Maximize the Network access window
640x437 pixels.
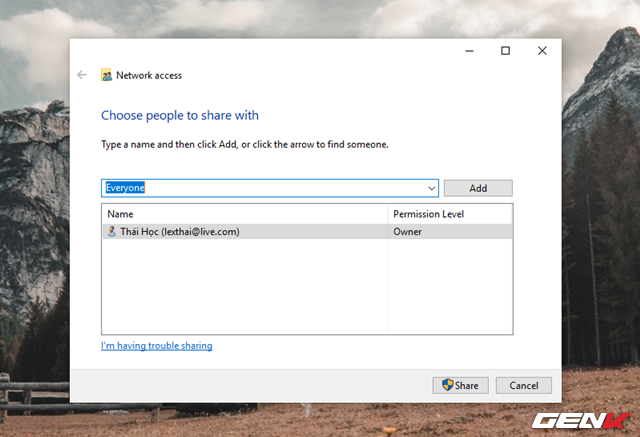click(x=505, y=50)
